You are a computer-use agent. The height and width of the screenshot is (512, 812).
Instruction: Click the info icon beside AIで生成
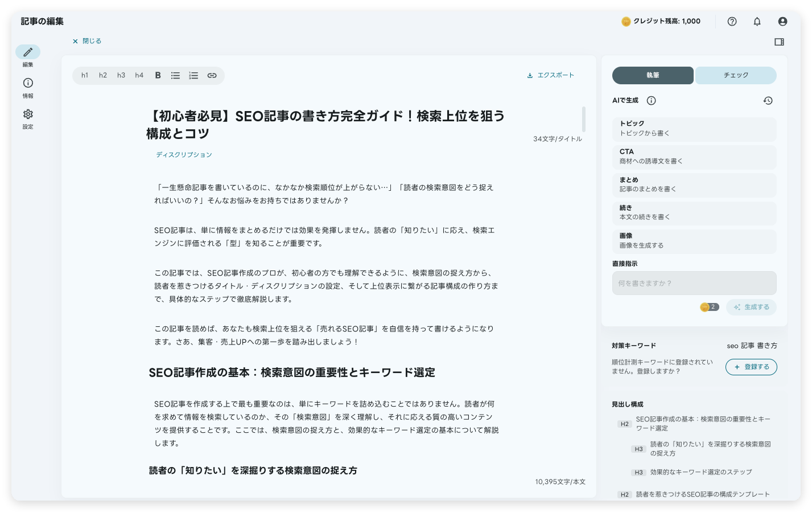point(652,100)
